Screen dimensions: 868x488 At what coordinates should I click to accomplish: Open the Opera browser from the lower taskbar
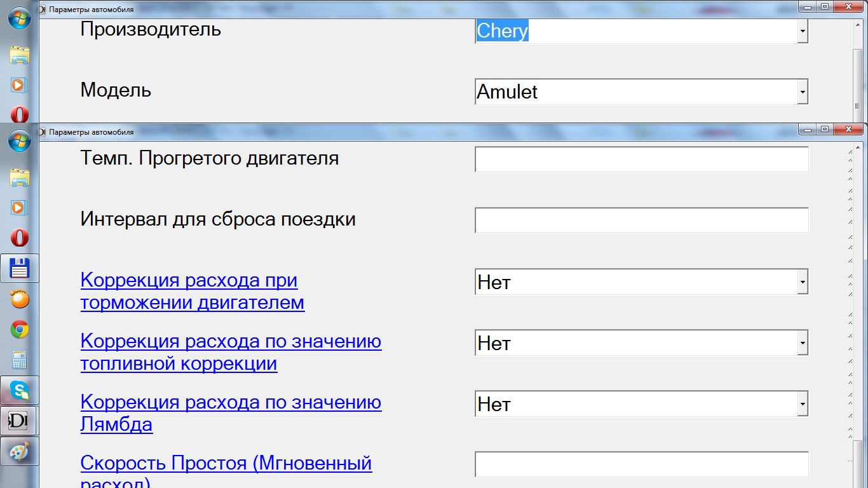(19, 238)
